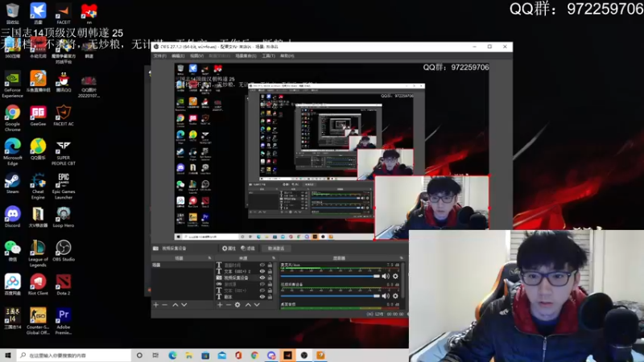
Task: Click the 取消激活 deactivate button
Action: (276, 249)
